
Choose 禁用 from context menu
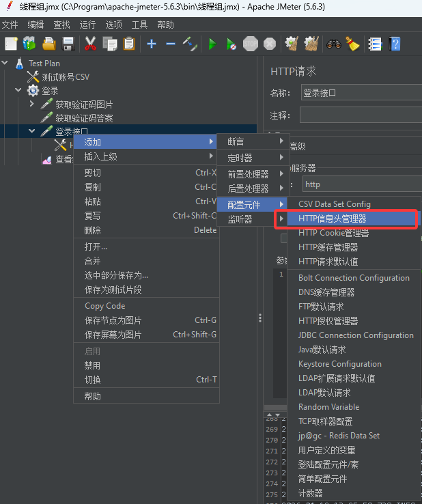pyautogui.click(x=146, y=365)
